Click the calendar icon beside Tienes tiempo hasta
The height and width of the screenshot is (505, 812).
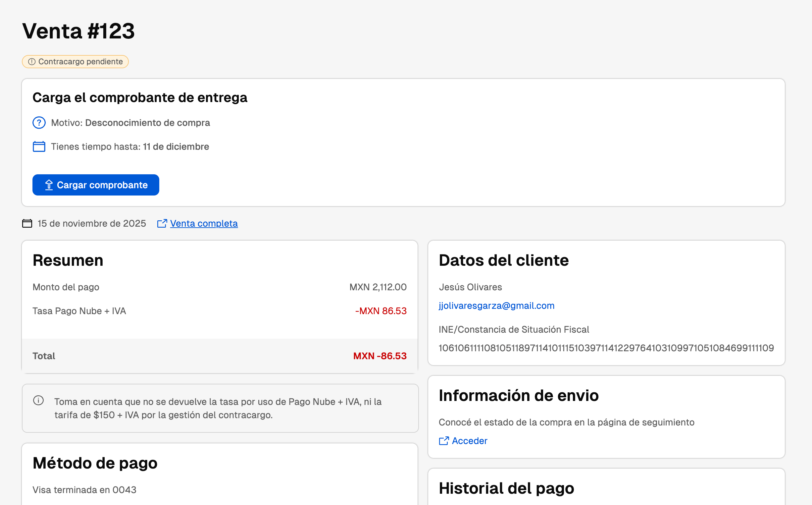tap(39, 146)
